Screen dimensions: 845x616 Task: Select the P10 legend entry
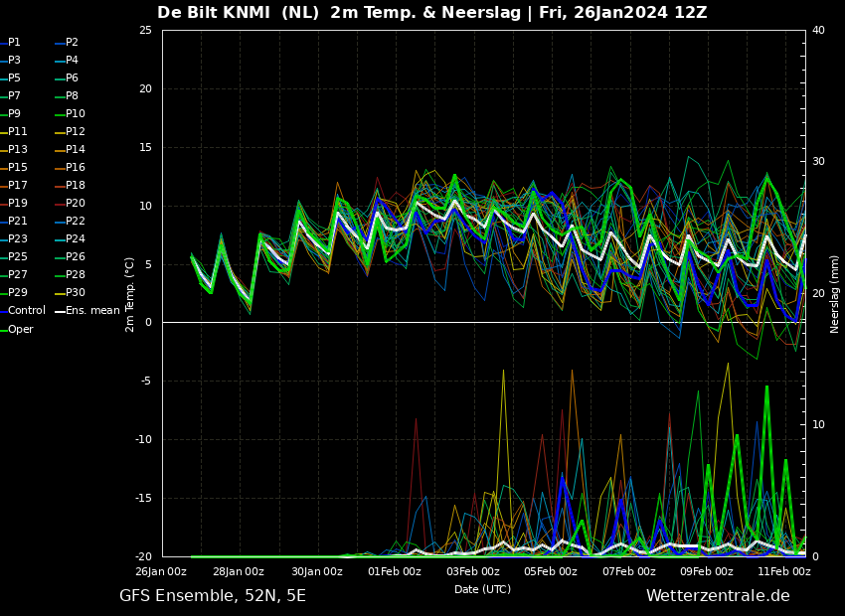point(76,114)
